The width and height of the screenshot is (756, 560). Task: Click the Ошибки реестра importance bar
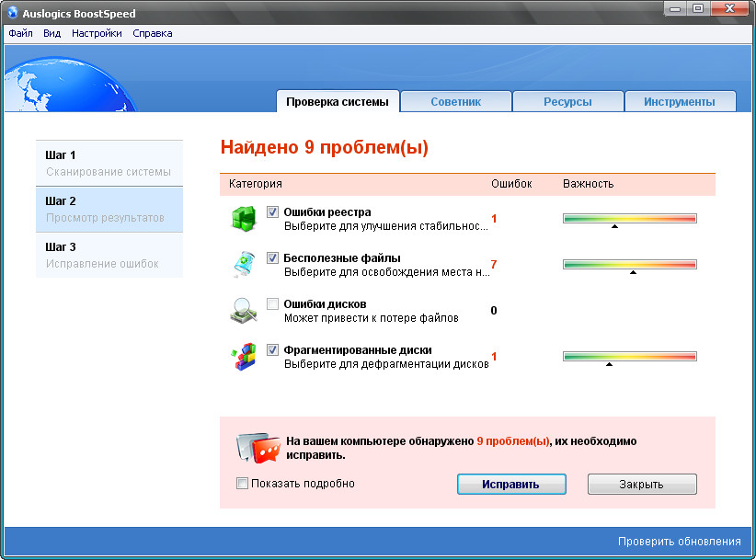[630, 219]
